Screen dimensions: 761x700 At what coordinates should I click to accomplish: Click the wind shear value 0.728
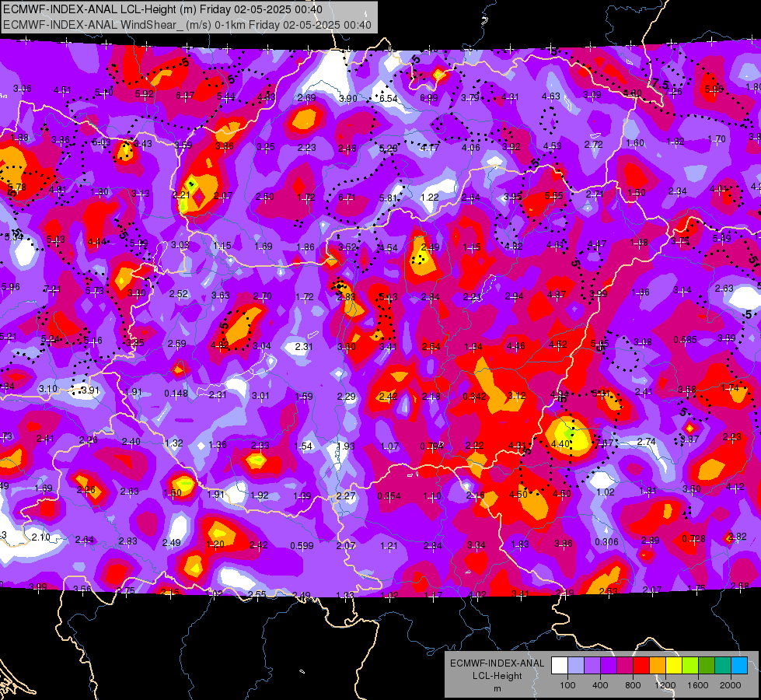click(x=693, y=538)
